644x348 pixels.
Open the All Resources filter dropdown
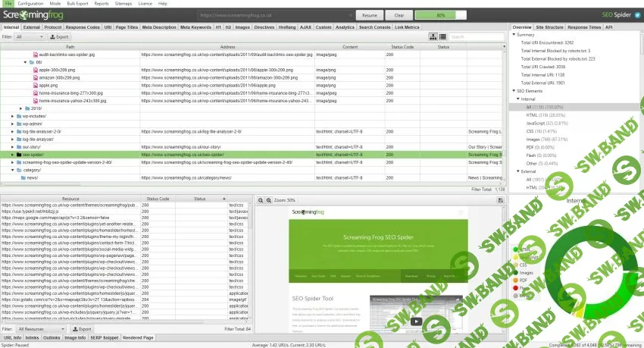(x=41, y=329)
